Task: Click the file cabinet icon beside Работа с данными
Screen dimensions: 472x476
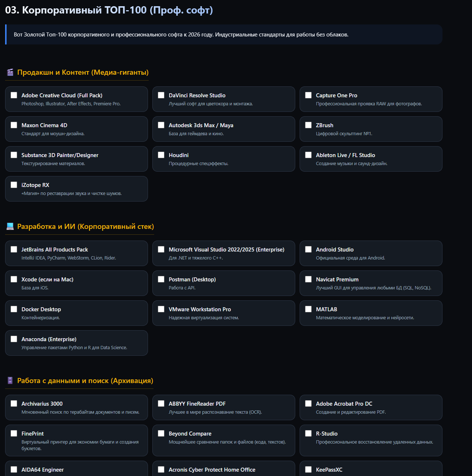Action: pyautogui.click(x=10, y=381)
